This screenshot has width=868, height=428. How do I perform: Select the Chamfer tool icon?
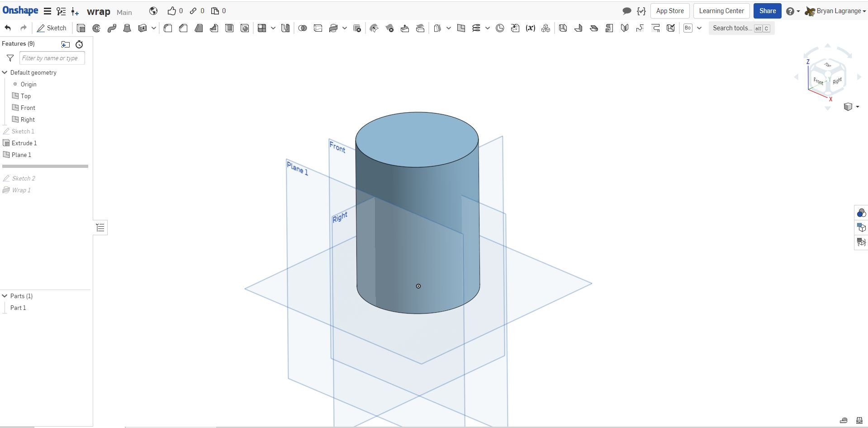[x=183, y=28]
